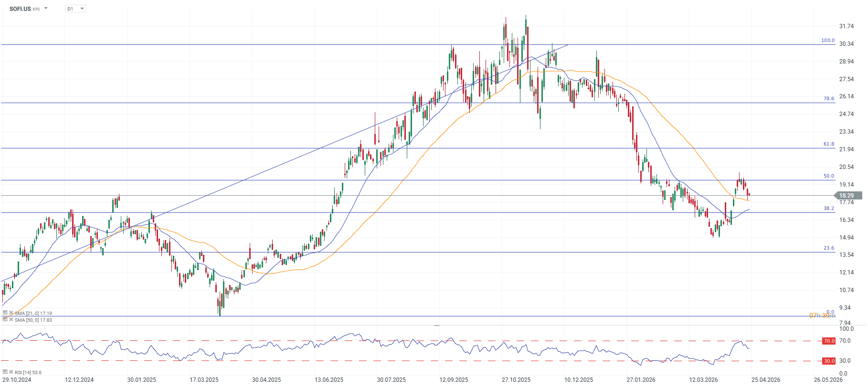Click the 07h 39m candle countdown timer

pyautogui.click(x=822, y=316)
